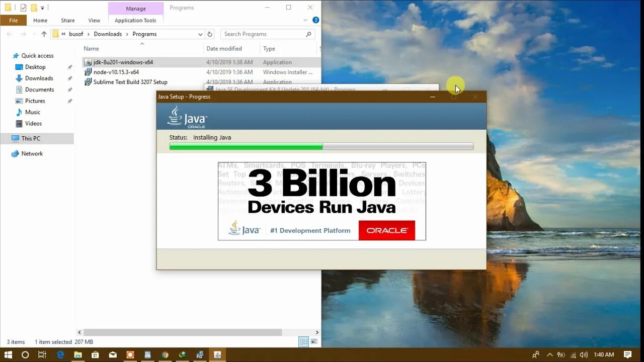The width and height of the screenshot is (644, 362).
Task: Focus the Search Programs box
Action: pos(268,34)
